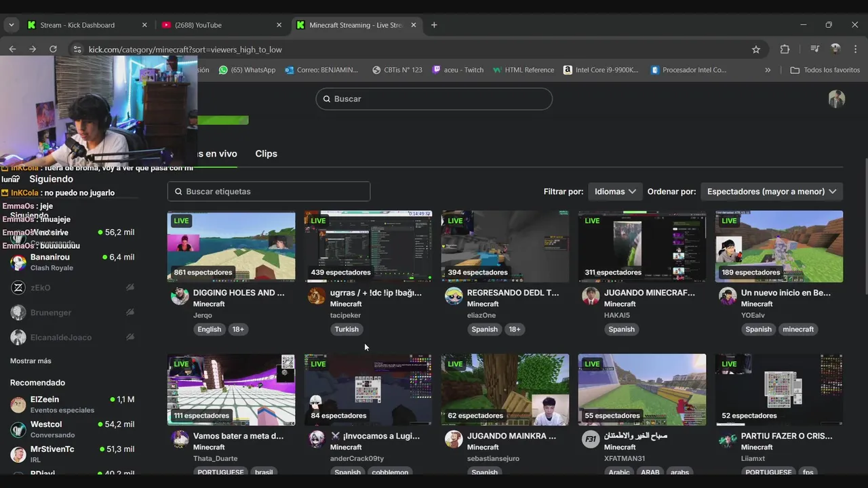
Task: Open XFATMAN31 channel avatar
Action: click(x=591, y=439)
